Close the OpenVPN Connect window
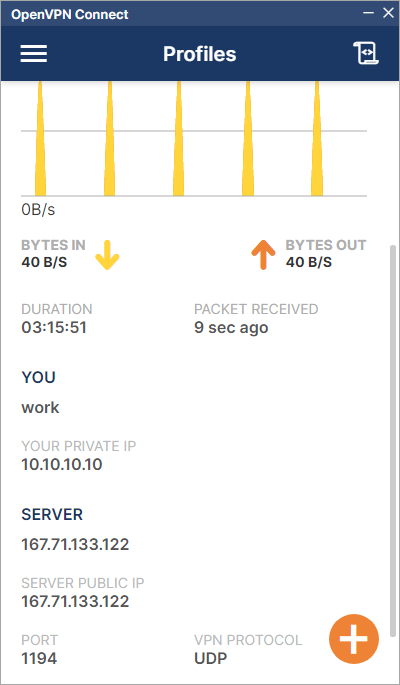This screenshot has width=400, height=685. coord(388,13)
